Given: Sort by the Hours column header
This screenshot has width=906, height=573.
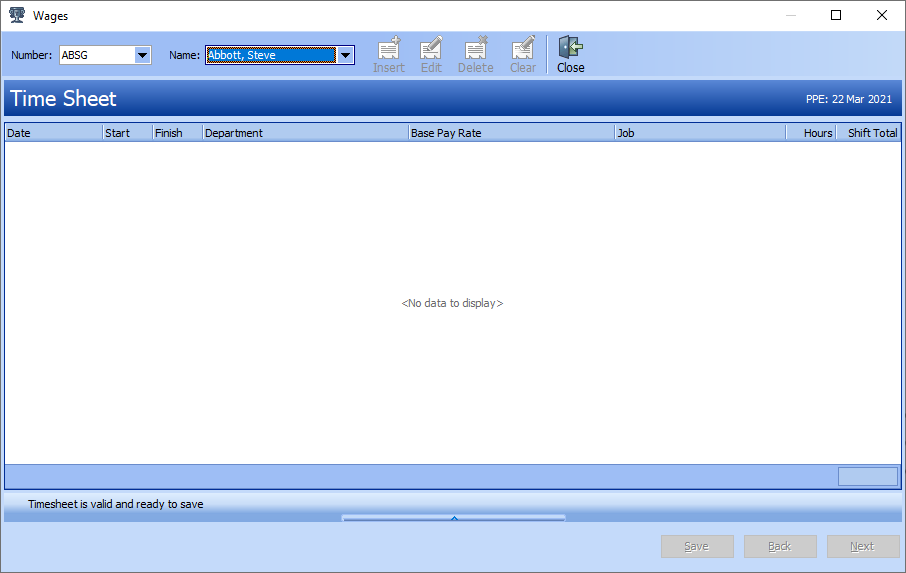Looking at the screenshot, I should [x=811, y=133].
